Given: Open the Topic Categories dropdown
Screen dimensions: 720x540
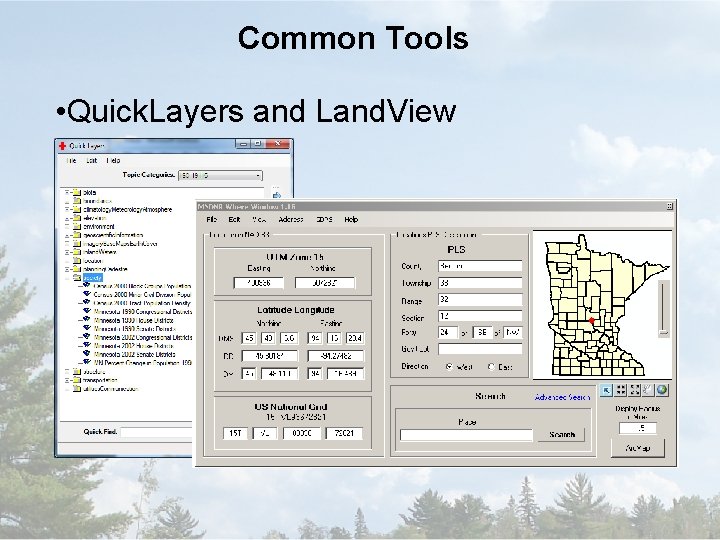Looking at the screenshot, I should coord(220,175).
